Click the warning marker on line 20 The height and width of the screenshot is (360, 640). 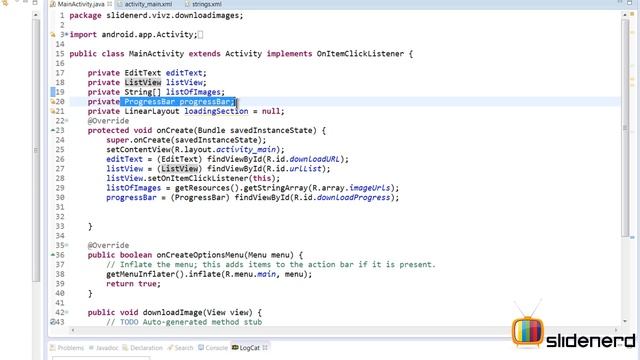[x=53, y=102]
